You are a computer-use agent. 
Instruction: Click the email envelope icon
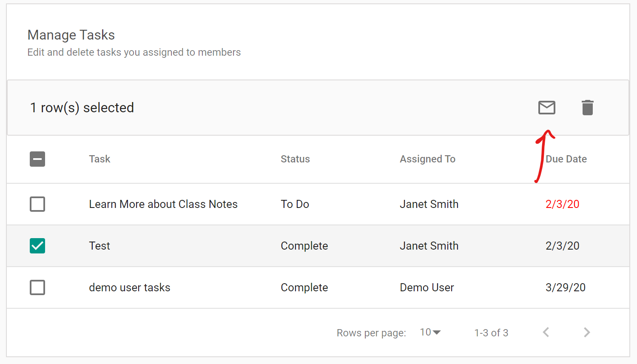click(546, 108)
